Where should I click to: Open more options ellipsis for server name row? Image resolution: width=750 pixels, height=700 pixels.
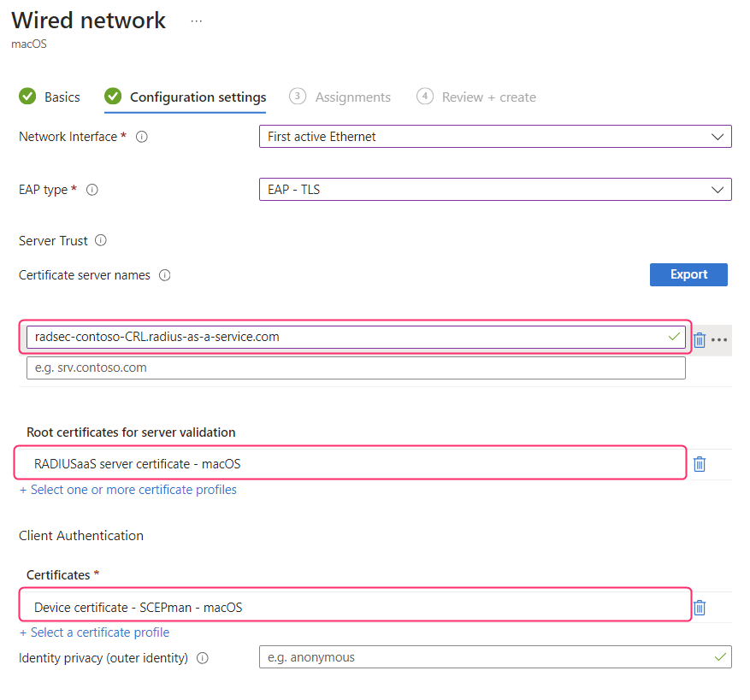click(719, 339)
